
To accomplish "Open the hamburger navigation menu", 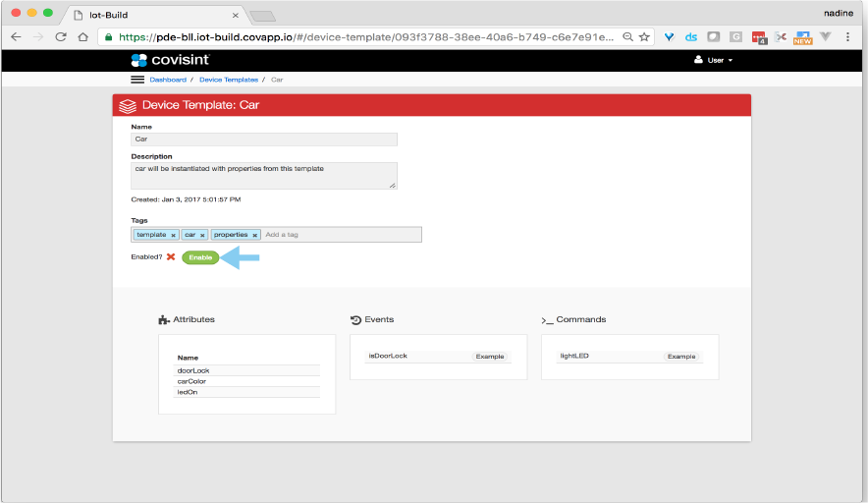I will (x=137, y=79).
